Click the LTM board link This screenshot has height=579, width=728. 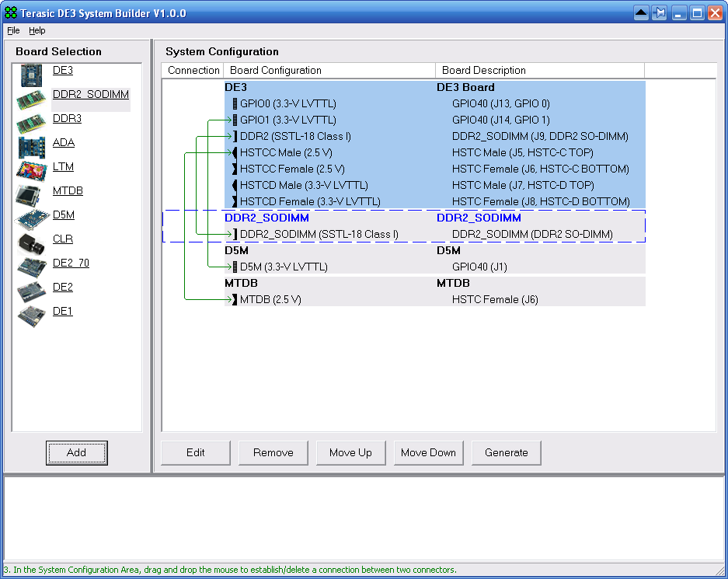pyautogui.click(x=63, y=166)
